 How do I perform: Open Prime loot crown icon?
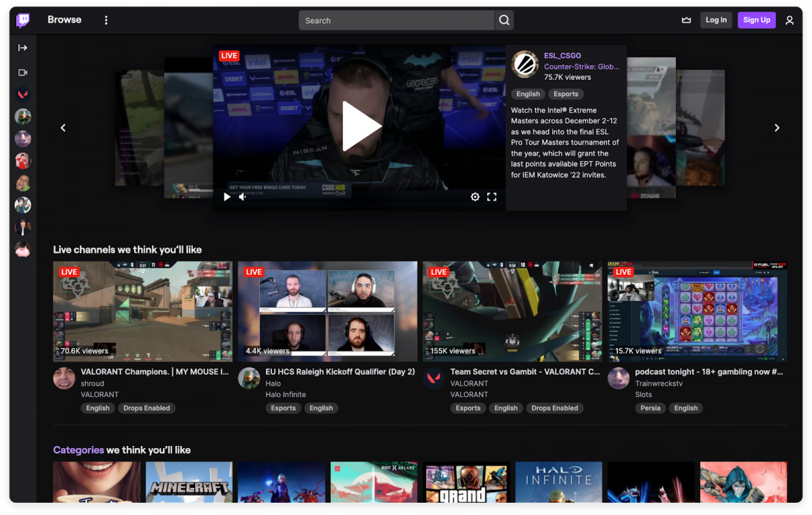(x=686, y=20)
